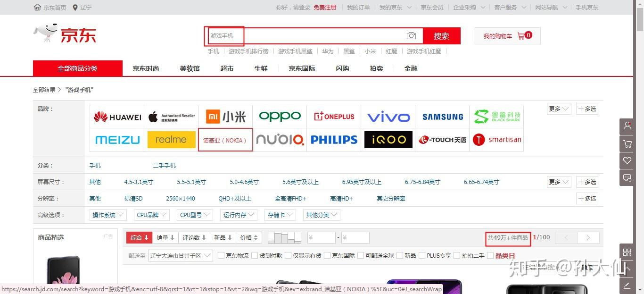Click the sidebar customer chat icon
Viewport: 644px width, 294px height.
pyautogui.click(x=627, y=178)
